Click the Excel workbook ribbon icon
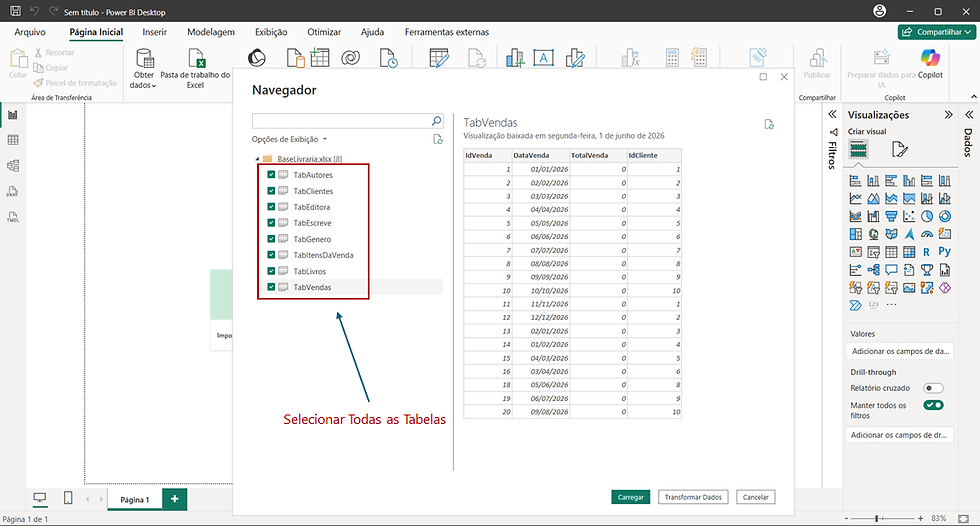The height and width of the screenshot is (526, 980). coord(196,59)
